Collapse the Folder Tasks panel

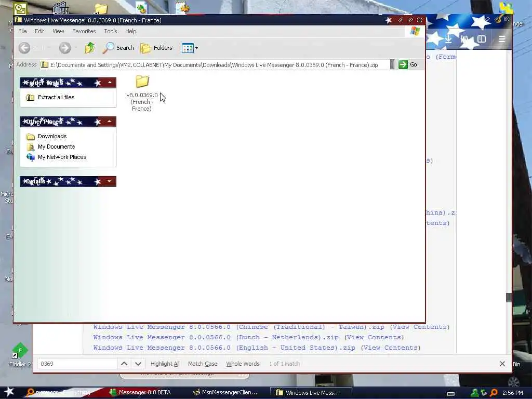pyautogui.click(x=110, y=83)
